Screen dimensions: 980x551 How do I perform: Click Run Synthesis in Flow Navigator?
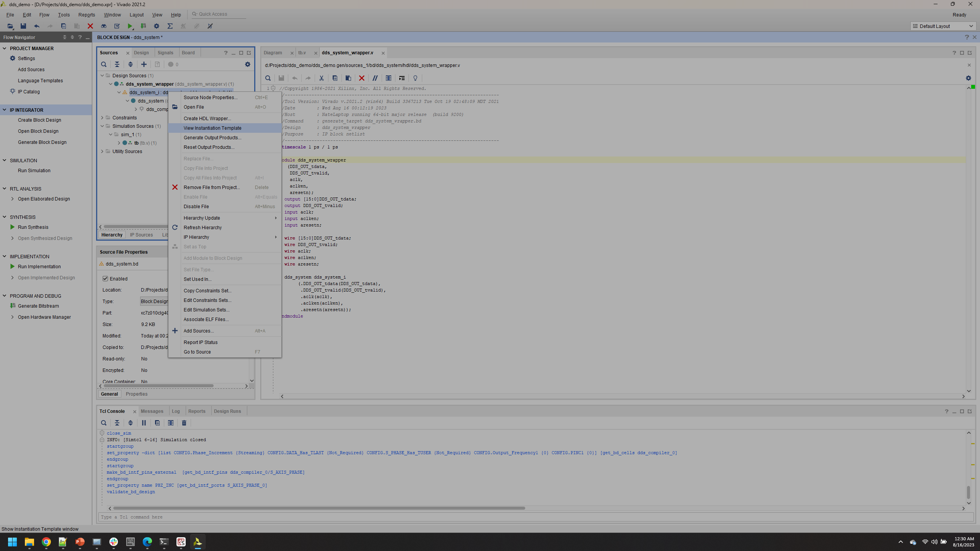[x=33, y=227]
